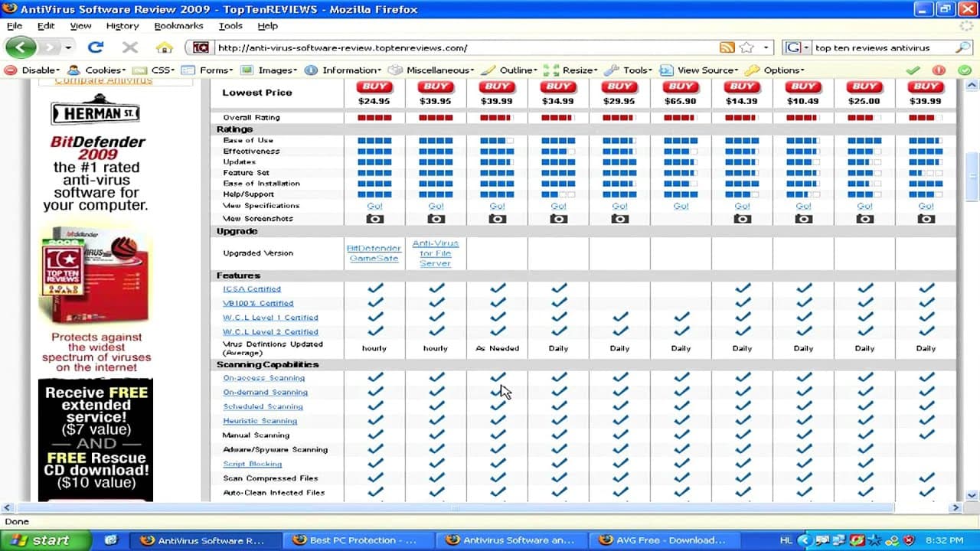Click the site favicon beside the URL
980x551 pixels.
coord(201,47)
